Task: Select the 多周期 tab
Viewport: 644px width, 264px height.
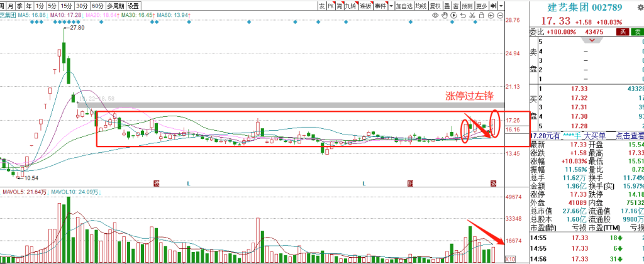Action: [115, 6]
